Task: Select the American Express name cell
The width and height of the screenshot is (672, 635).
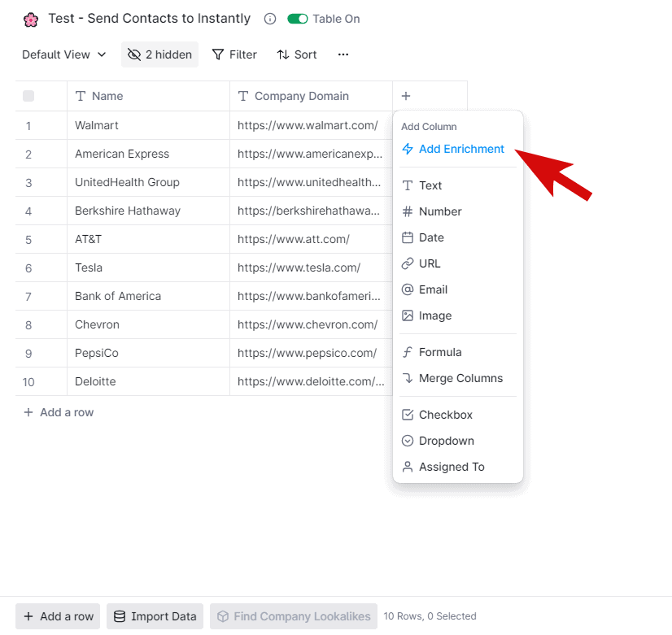Action: [x=148, y=154]
